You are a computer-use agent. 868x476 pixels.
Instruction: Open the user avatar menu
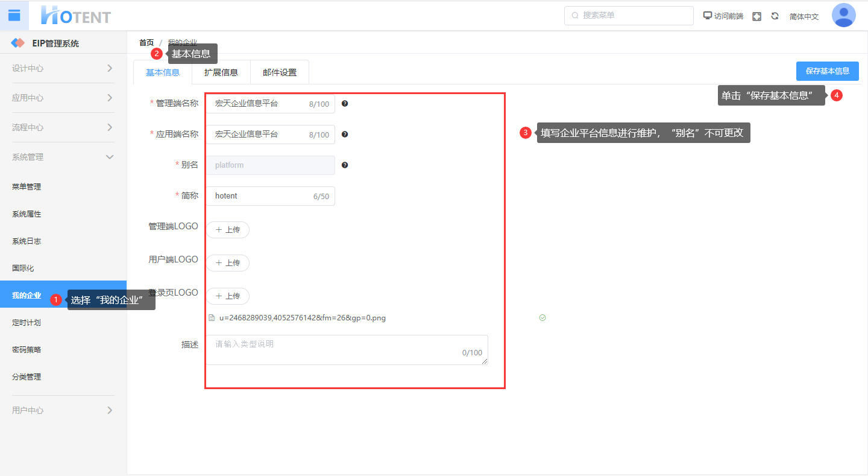click(844, 16)
